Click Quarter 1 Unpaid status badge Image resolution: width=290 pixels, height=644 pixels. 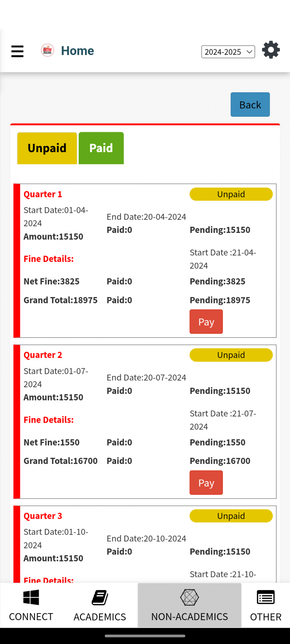point(231,194)
